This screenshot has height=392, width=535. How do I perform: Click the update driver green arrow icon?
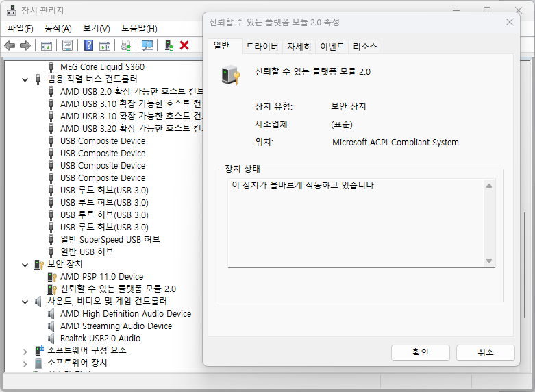169,45
